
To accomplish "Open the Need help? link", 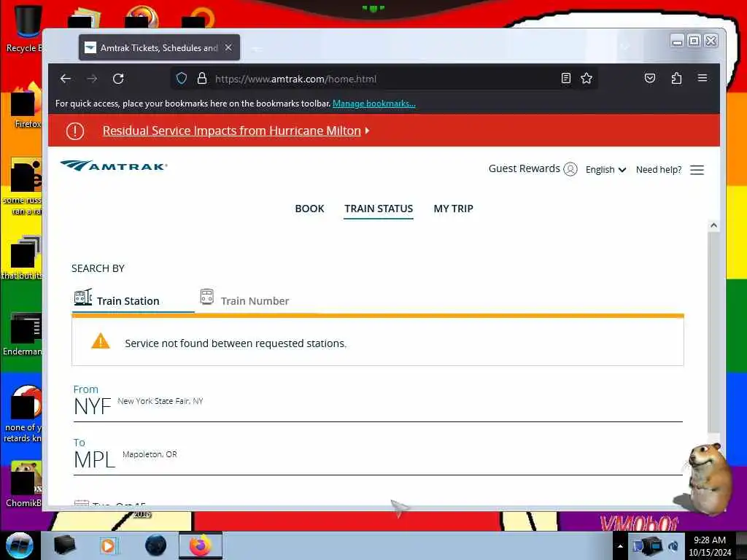I will [x=659, y=169].
